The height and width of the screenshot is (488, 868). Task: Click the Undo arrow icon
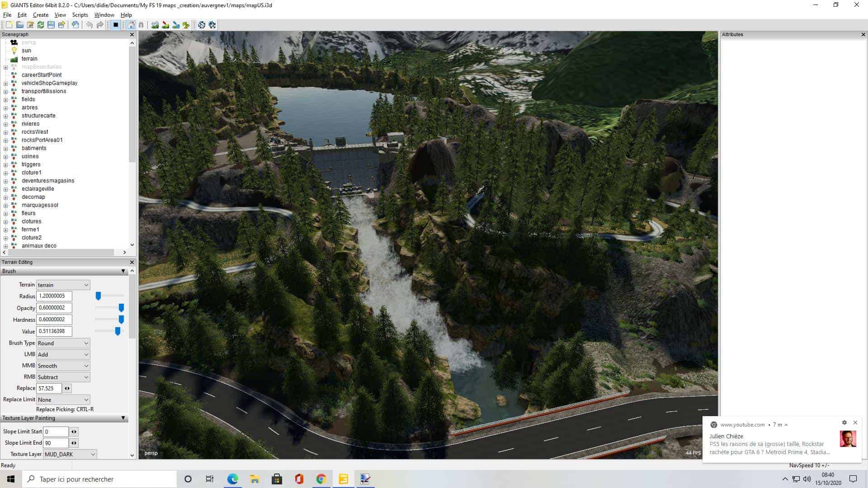[x=89, y=25]
